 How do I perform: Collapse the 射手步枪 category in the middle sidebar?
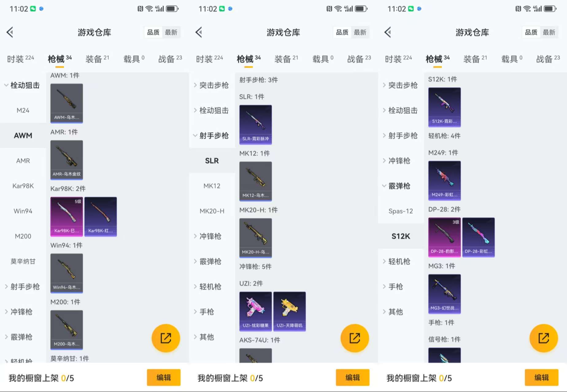(x=211, y=135)
